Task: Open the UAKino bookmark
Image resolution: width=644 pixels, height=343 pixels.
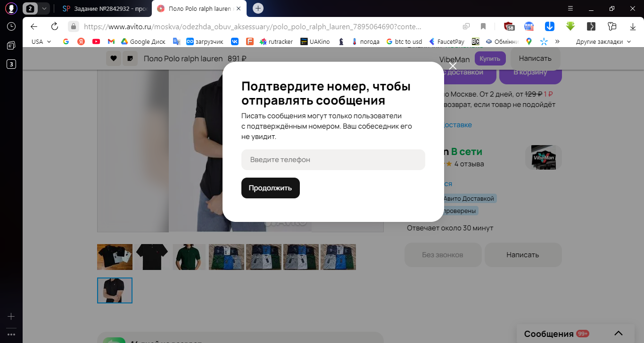Action: [x=315, y=41]
